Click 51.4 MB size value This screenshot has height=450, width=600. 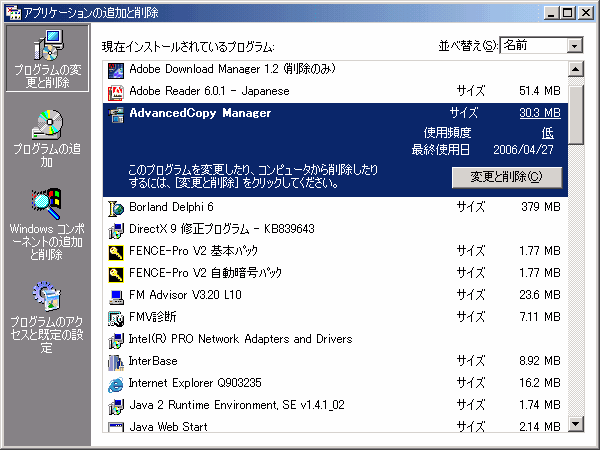click(540, 91)
